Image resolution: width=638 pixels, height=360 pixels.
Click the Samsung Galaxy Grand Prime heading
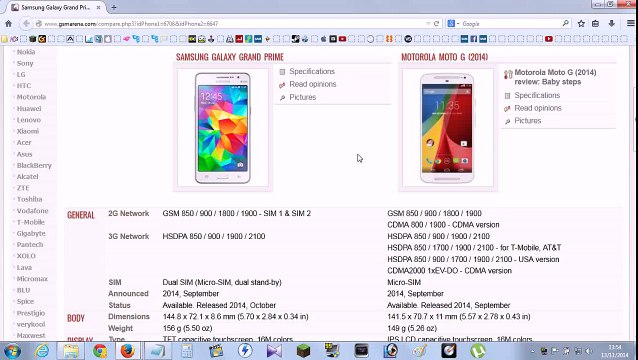(x=229, y=57)
